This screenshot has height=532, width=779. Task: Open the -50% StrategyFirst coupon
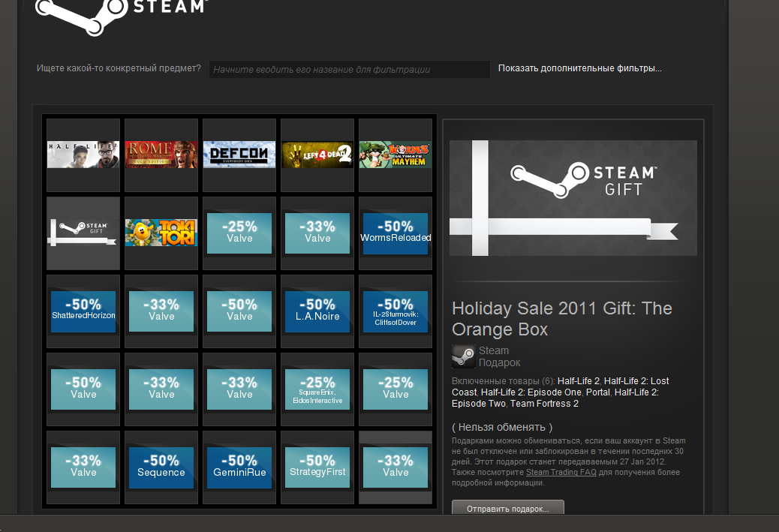(x=317, y=467)
